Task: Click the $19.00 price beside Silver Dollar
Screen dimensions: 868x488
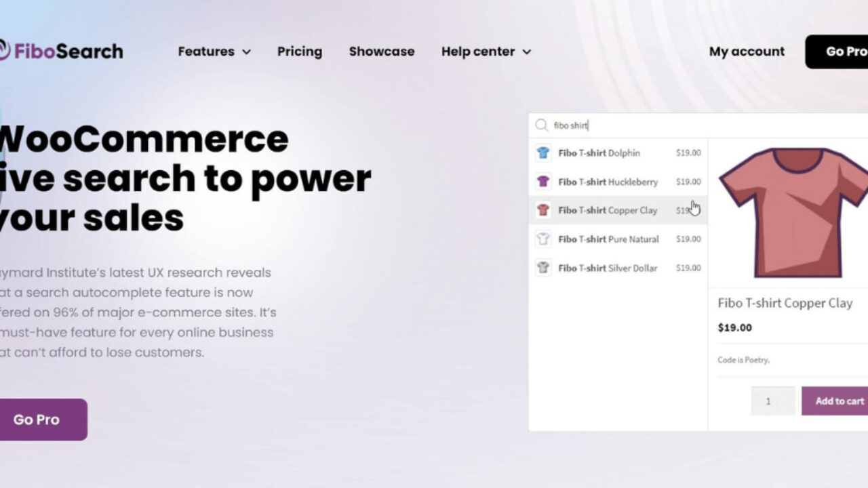Action: [x=688, y=268]
